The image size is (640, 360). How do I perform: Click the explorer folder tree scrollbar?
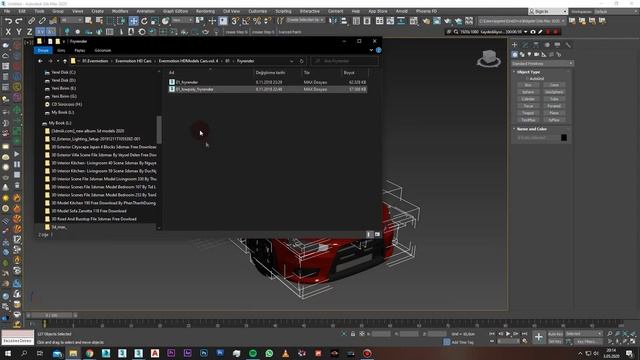tap(159, 130)
